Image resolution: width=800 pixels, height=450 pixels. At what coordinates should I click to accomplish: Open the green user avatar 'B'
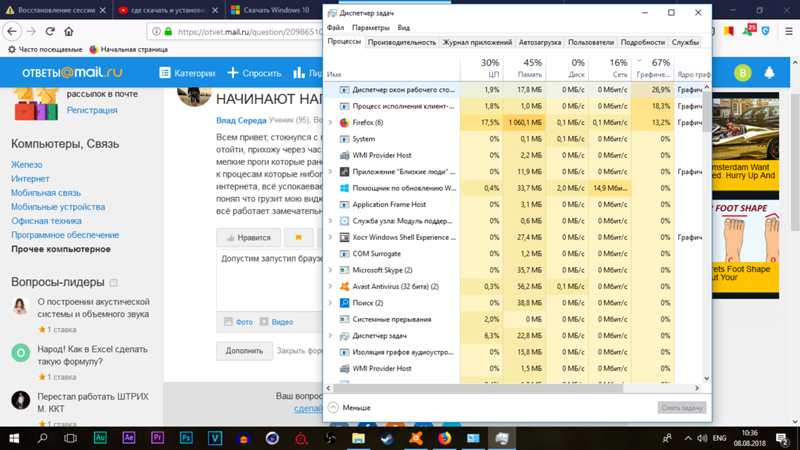pos(743,73)
